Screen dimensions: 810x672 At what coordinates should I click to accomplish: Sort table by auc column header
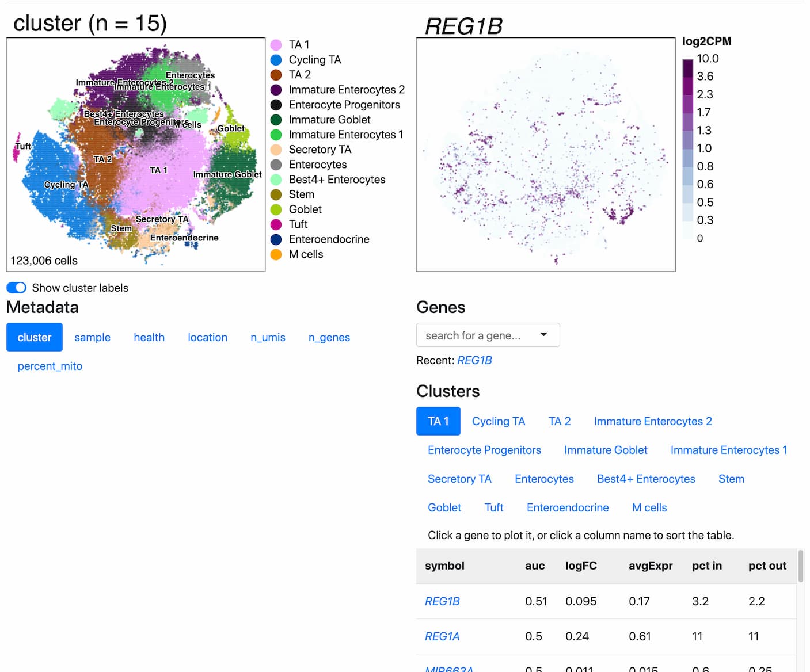(x=534, y=566)
